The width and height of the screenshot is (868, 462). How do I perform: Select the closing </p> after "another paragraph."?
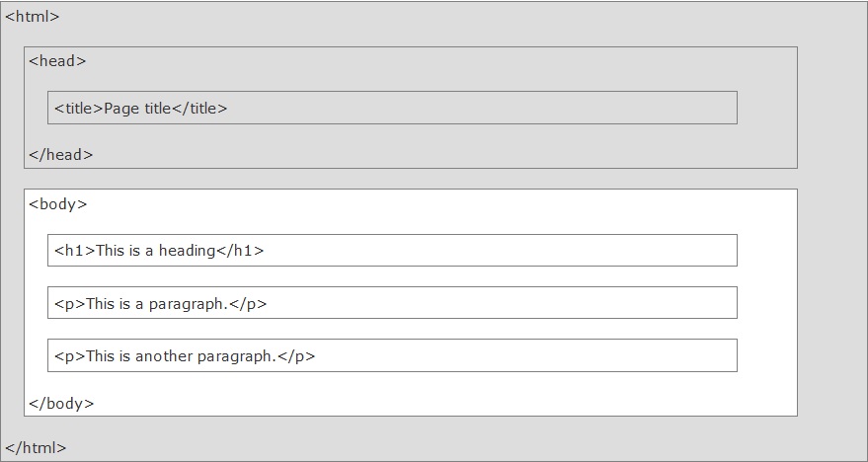(296, 356)
